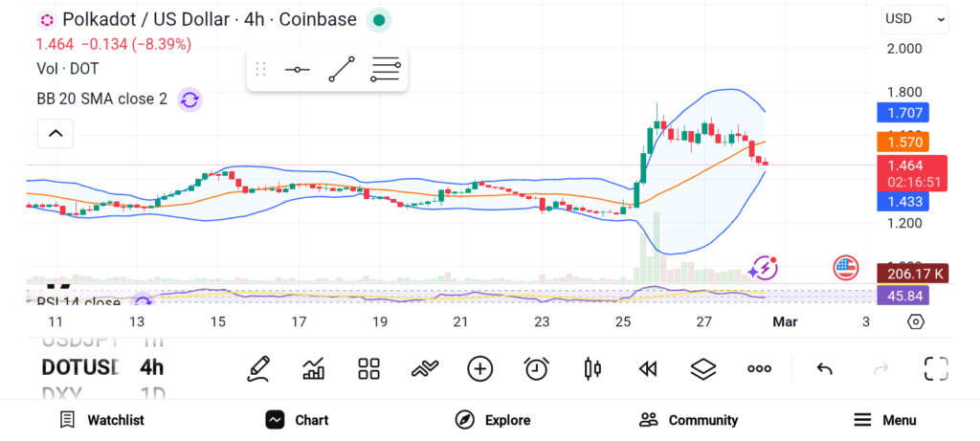Click the purple lightning spark icon
980x441 pixels.
[x=764, y=269]
